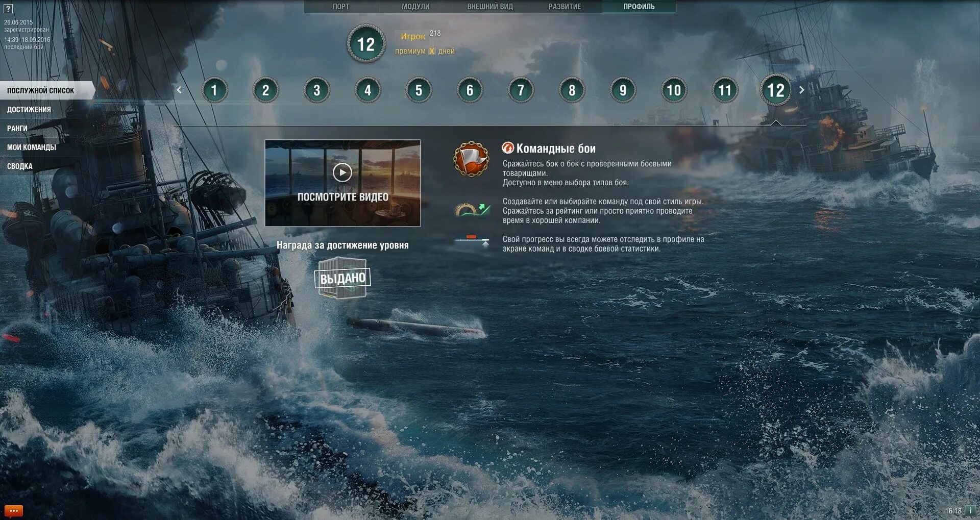Viewport: 980px width, 520px height.
Task: Select level 11 badge
Action: pos(725,90)
